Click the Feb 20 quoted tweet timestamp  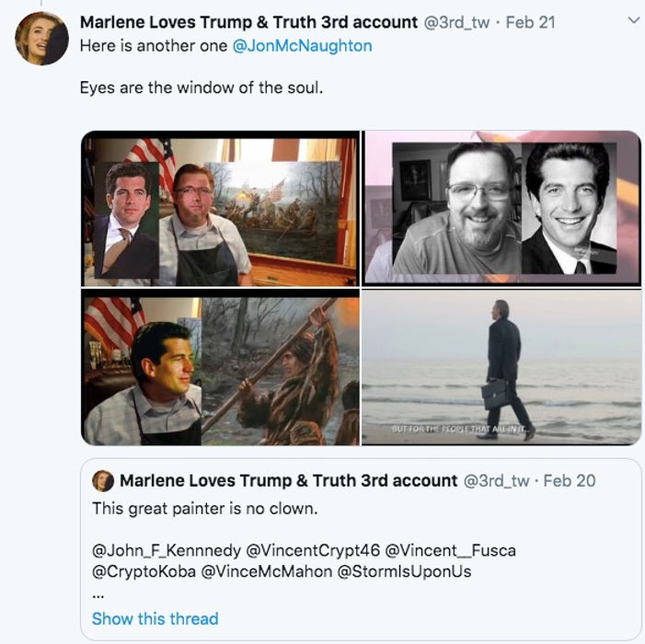(x=570, y=481)
